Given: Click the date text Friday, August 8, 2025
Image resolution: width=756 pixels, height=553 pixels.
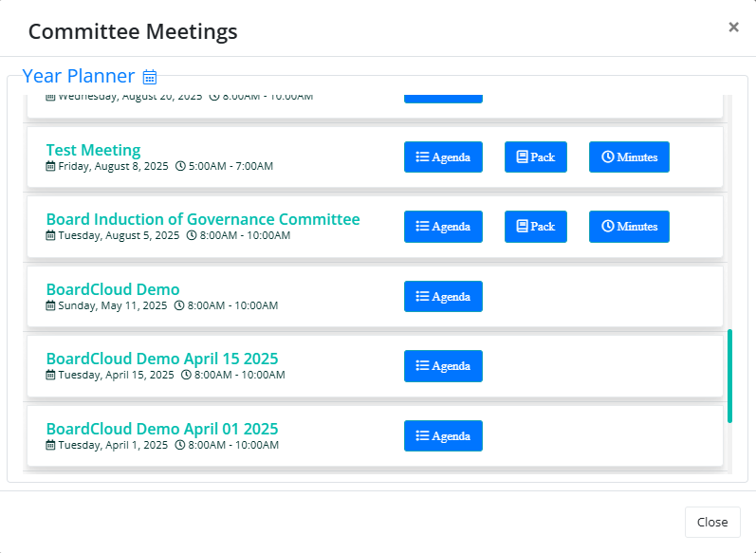Looking at the screenshot, I should click(113, 166).
